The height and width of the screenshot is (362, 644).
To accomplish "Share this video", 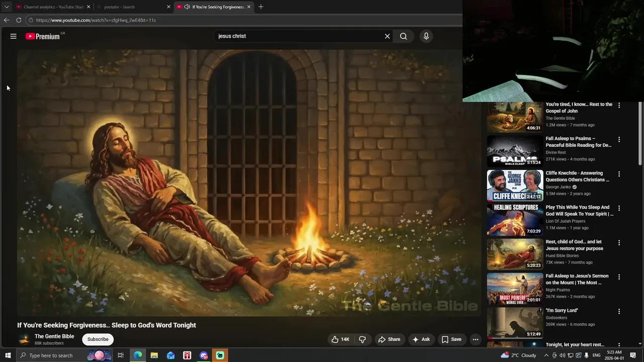I will tap(389, 339).
